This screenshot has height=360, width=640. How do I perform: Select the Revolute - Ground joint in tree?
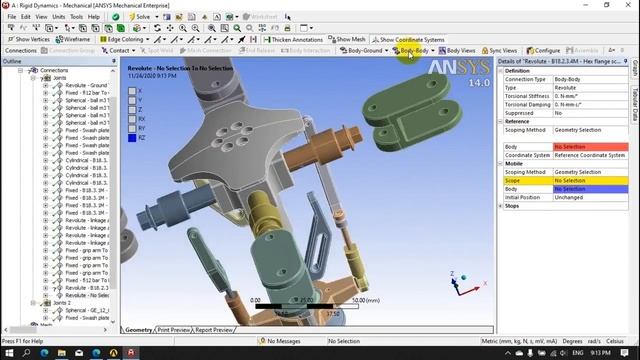tap(86, 85)
